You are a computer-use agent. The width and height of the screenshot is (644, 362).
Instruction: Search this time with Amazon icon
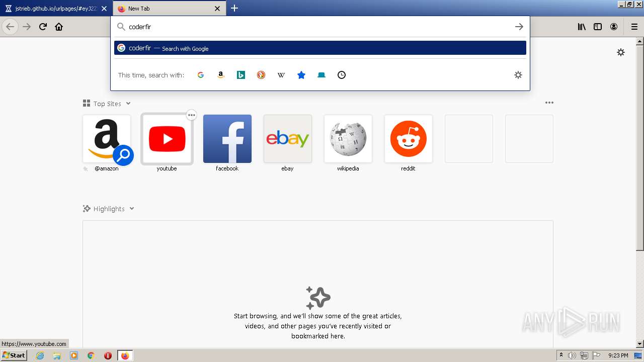(x=220, y=75)
